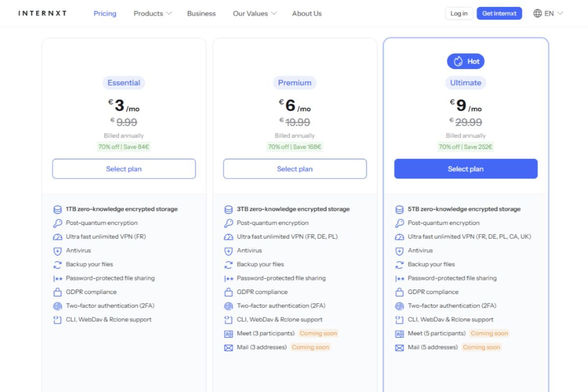The height and width of the screenshot is (392, 588).
Task: Click Essential GDPR compliance lock icon
Action: pos(58,292)
